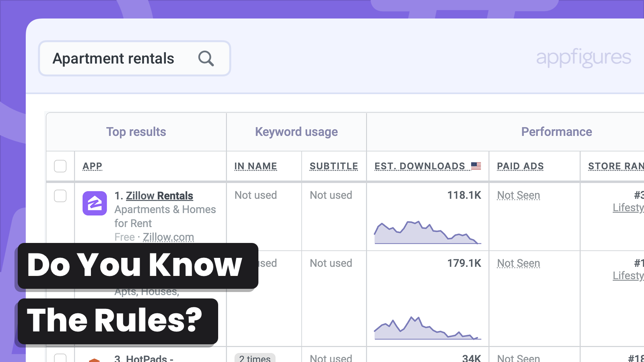Image resolution: width=644 pixels, height=362 pixels.
Task: Click the 34K downloads value
Action: click(x=471, y=358)
